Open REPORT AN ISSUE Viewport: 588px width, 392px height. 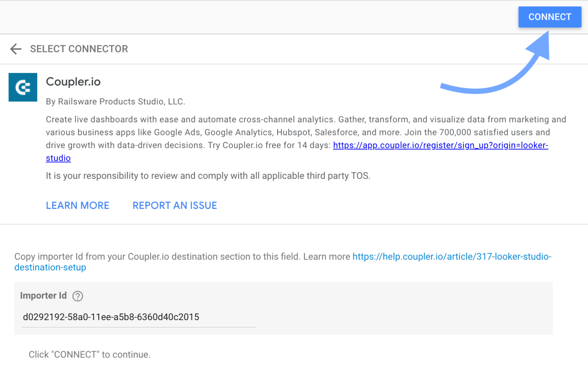[x=175, y=205]
